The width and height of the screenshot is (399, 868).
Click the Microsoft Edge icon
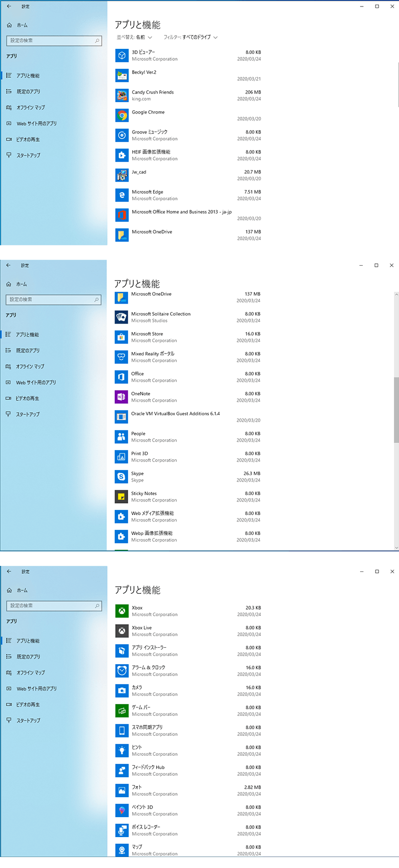click(122, 195)
